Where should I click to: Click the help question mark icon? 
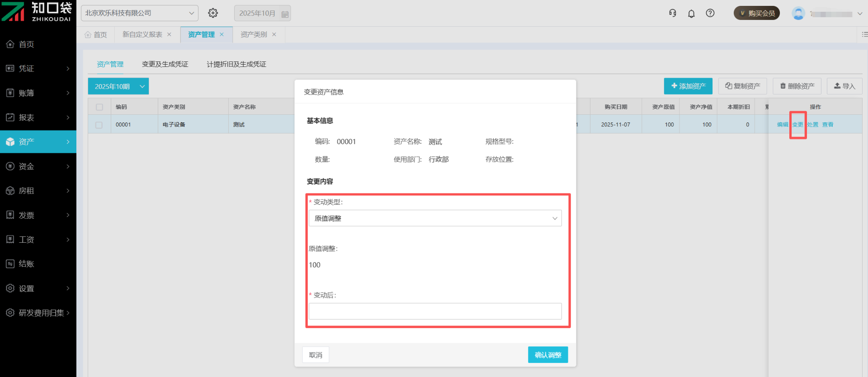point(710,13)
